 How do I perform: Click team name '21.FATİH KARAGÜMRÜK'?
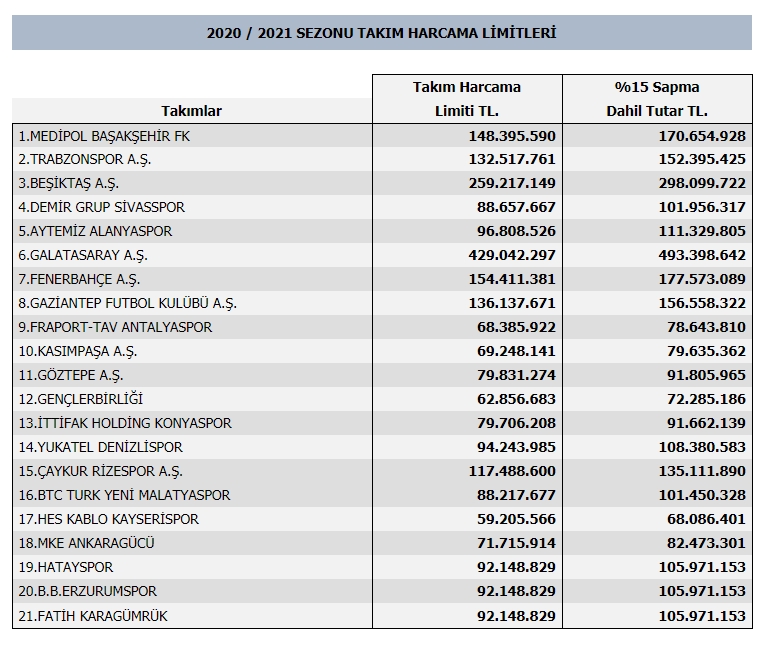pyautogui.click(x=93, y=617)
